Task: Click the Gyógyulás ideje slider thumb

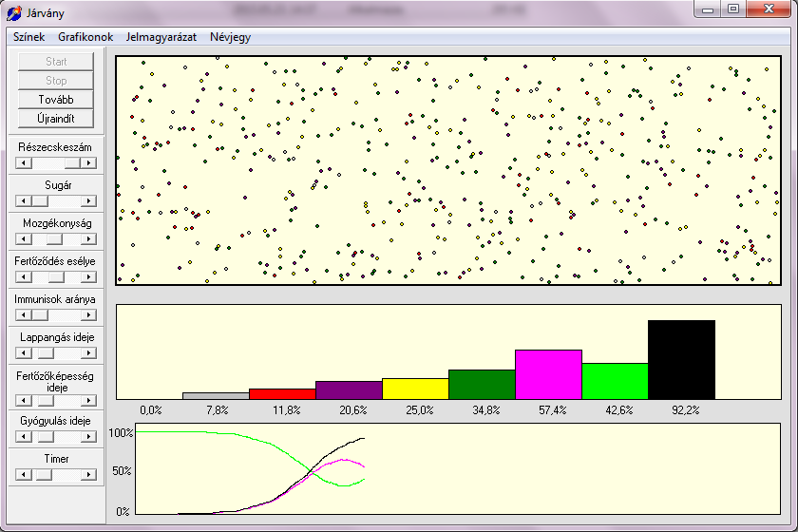Action: (46, 436)
